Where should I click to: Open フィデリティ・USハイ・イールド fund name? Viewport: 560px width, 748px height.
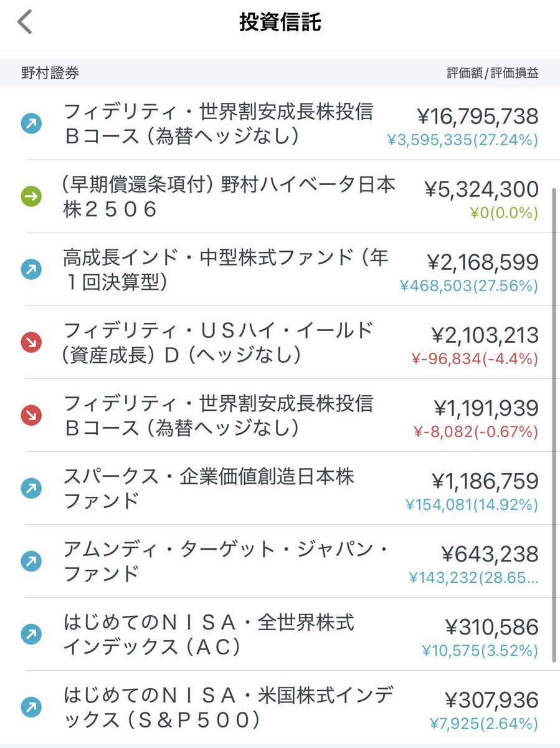(218, 343)
